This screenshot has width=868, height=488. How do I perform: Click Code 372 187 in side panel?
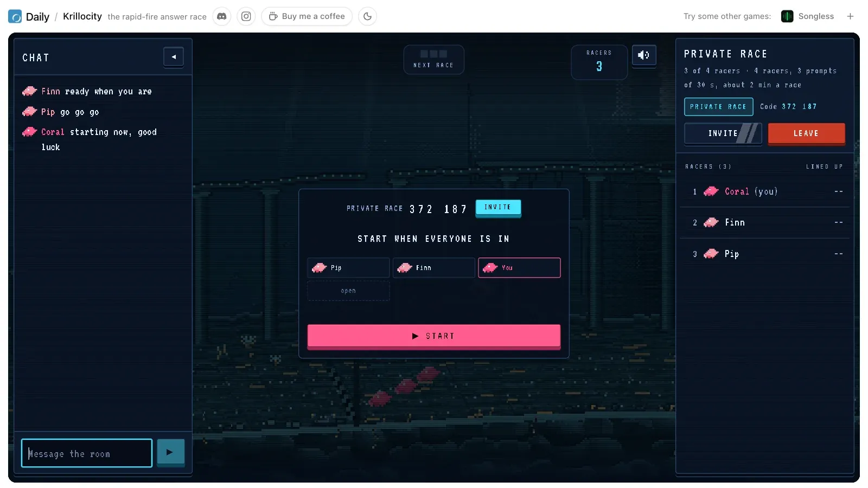(x=788, y=107)
